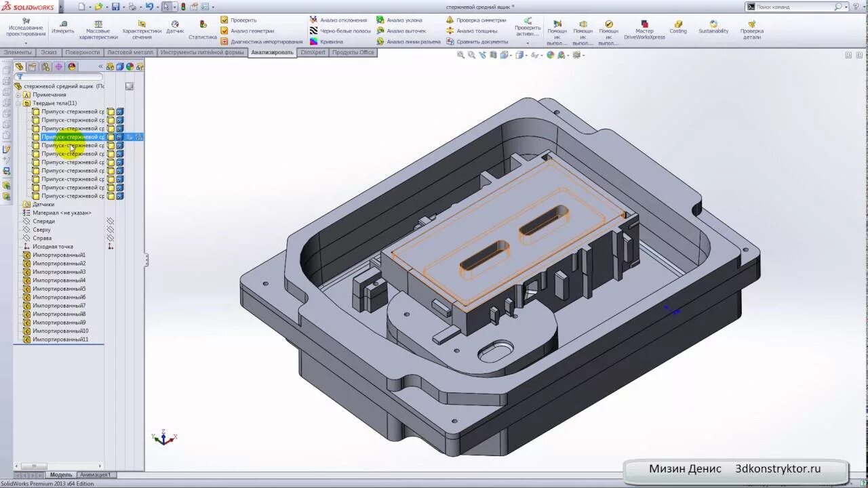Toggle Кривизна curvature display
868x488 pixels.
[326, 41]
